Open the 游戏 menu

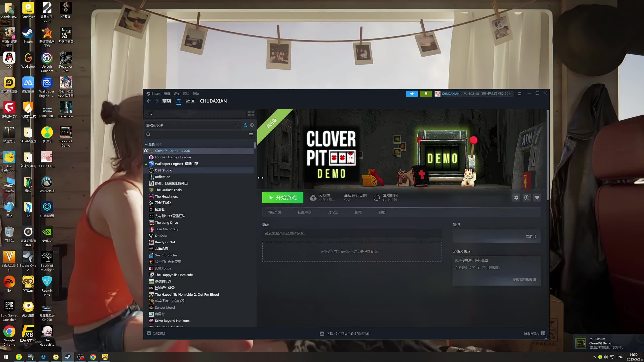186,94
